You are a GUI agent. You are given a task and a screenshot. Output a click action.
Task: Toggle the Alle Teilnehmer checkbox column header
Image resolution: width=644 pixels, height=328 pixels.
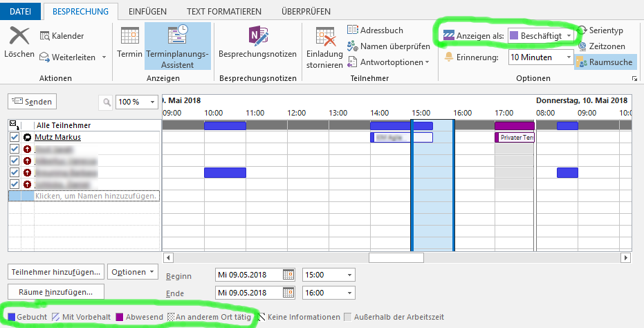(x=15, y=125)
